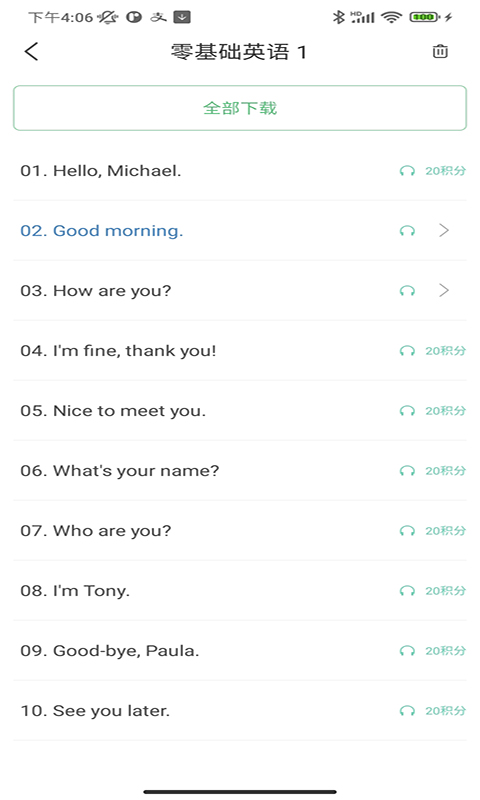Viewport: 480px width, 800px height.
Task: Go back using the top-left arrow
Action: tap(31, 52)
